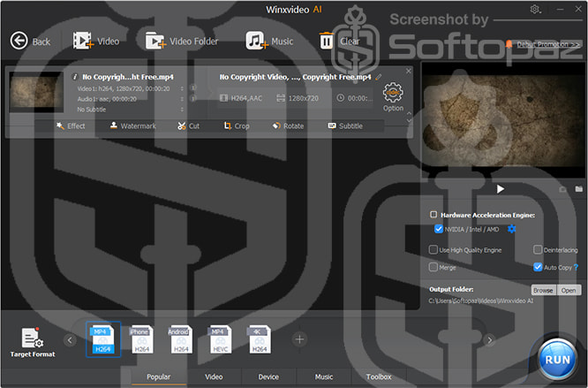Switch to the Video tab

[214, 377]
